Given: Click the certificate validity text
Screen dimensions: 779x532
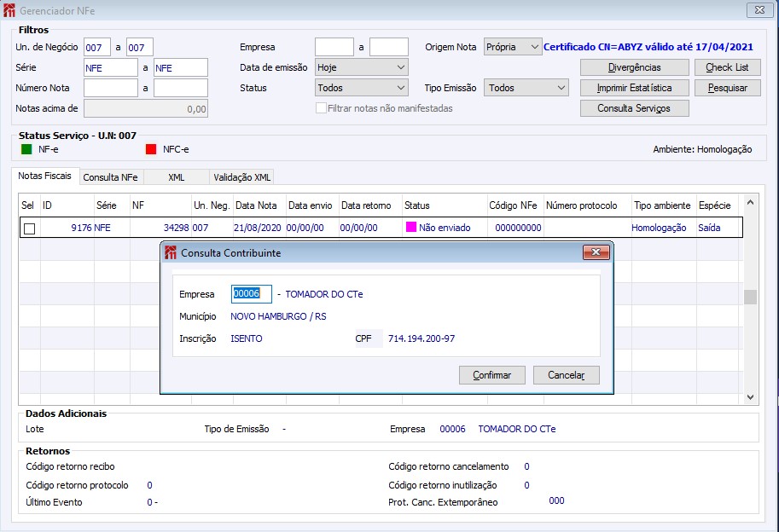Looking at the screenshot, I should coord(648,47).
